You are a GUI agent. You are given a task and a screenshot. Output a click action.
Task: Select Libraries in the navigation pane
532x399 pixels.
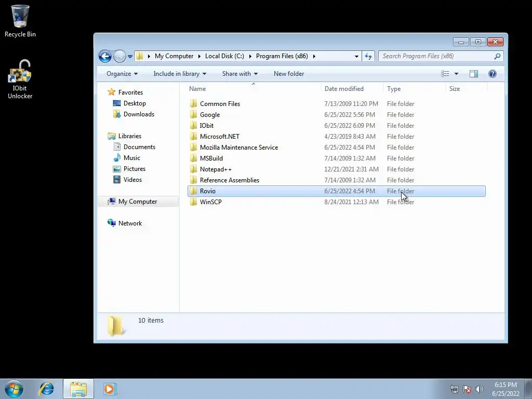(129, 136)
